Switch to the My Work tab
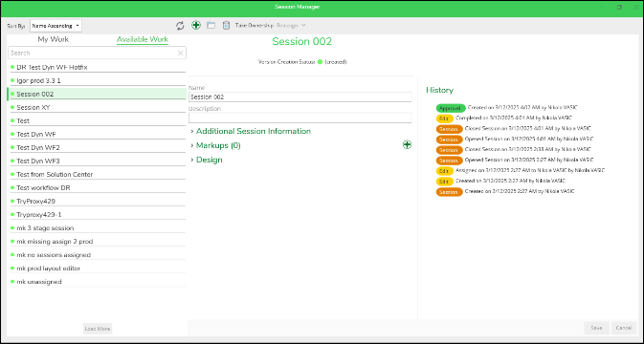The height and width of the screenshot is (344, 644). tap(53, 39)
